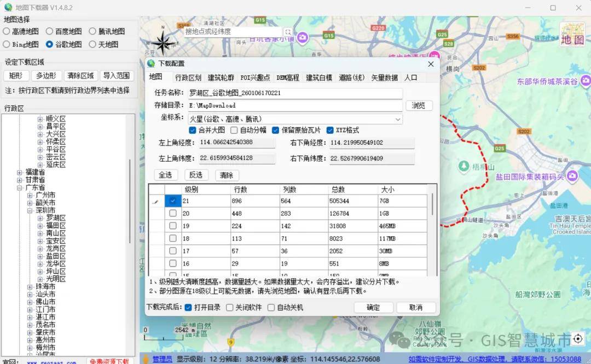Expand the 福建省 tree node

pos(20,172)
